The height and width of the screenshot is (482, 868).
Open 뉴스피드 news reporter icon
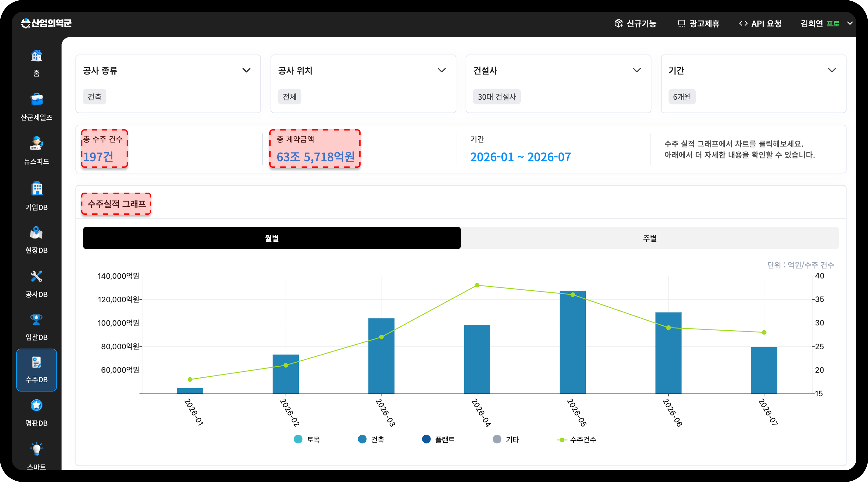(36, 143)
